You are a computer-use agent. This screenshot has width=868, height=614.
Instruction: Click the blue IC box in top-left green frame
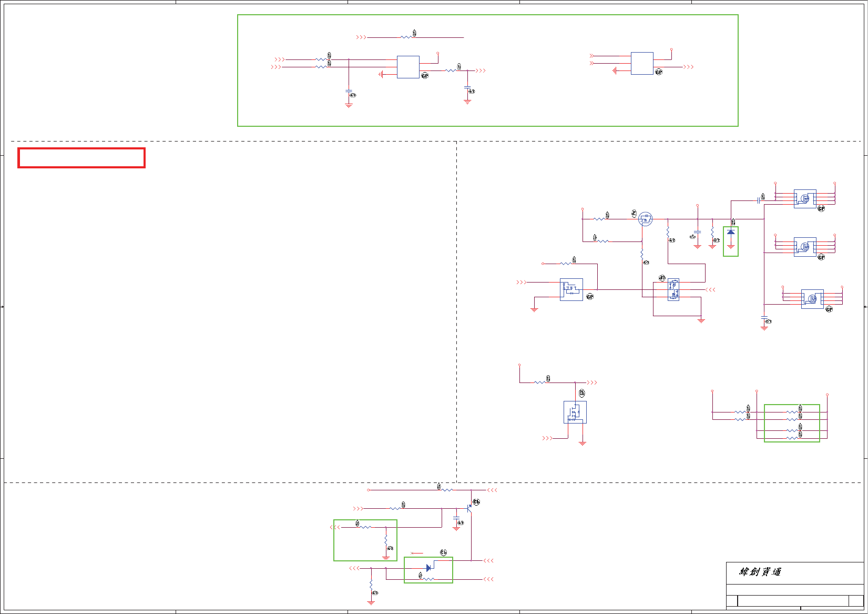408,67
